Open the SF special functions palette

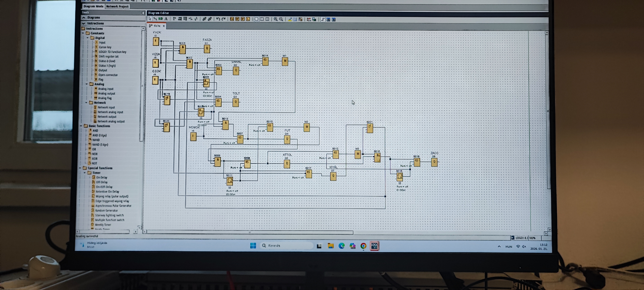click(242, 19)
